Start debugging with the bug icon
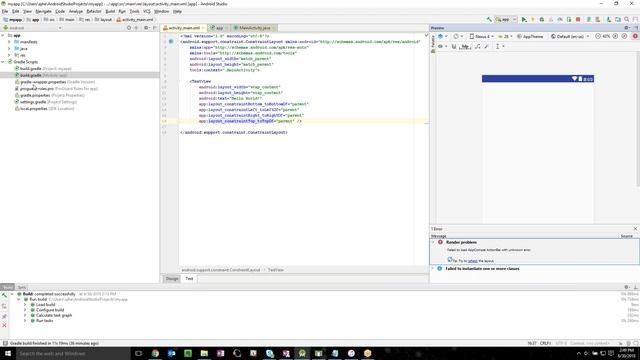Viewport: 640px width, 360px height. coord(542,19)
